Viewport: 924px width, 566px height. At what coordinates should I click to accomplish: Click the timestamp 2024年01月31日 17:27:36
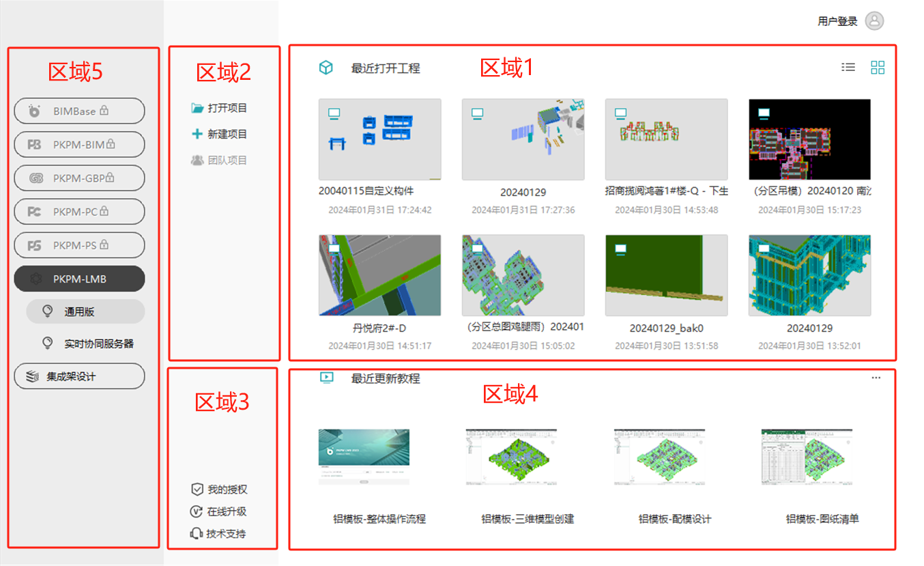click(x=523, y=210)
